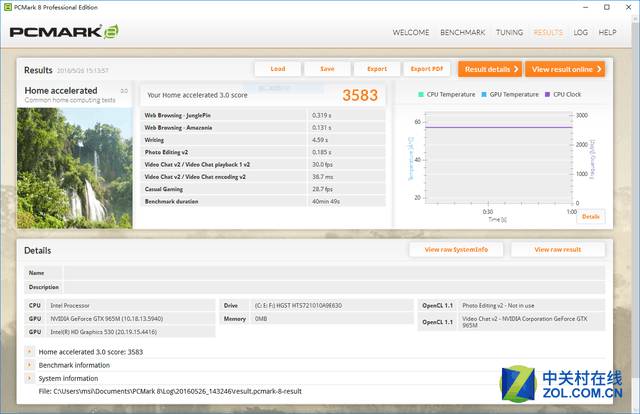Image resolution: width=640 pixels, height=414 pixels.
Task: Select the Writing test row
Action: tap(263, 140)
